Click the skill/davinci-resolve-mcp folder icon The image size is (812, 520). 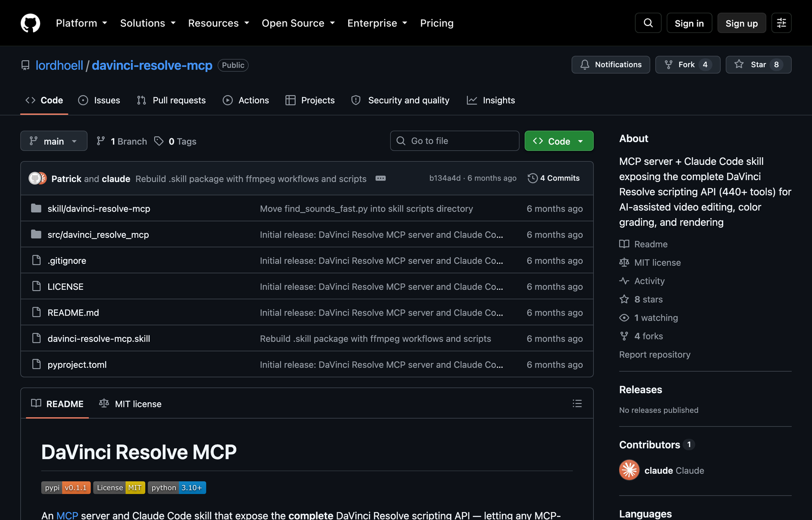coord(36,209)
